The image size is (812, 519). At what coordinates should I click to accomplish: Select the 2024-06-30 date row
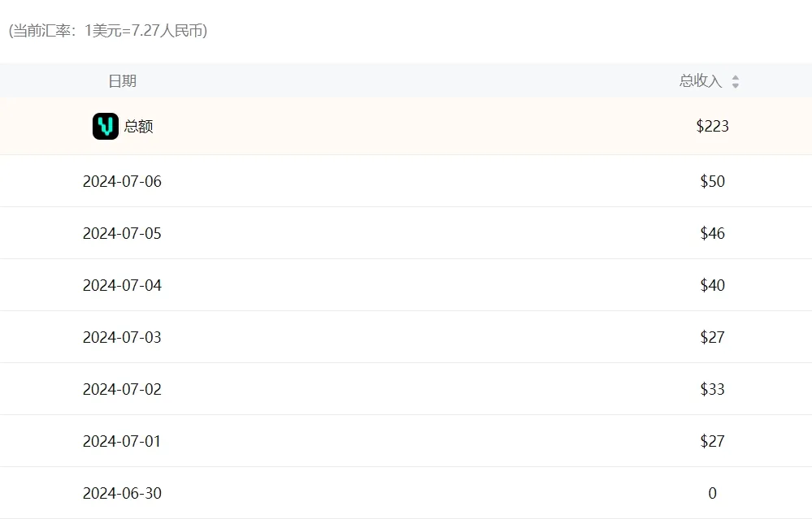point(122,493)
